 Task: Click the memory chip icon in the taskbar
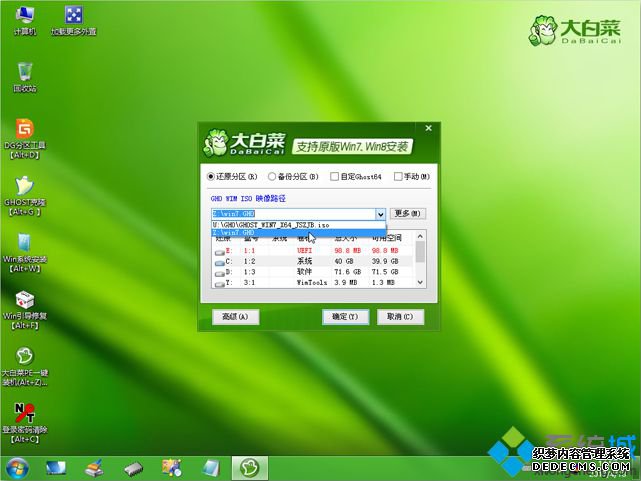pos(133,469)
